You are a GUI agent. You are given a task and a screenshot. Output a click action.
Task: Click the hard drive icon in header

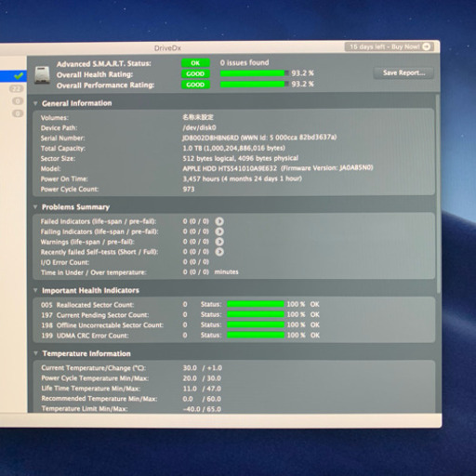pyautogui.click(x=42, y=74)
